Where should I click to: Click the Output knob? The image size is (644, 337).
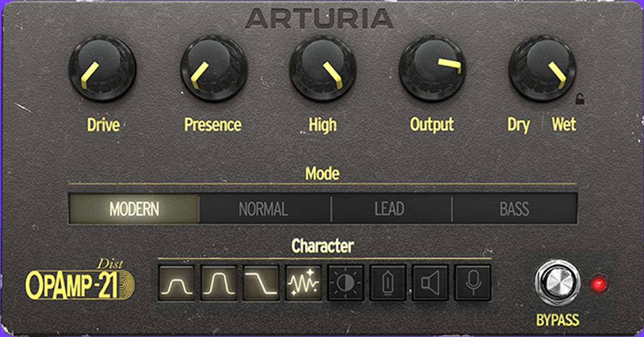[433, 68]
